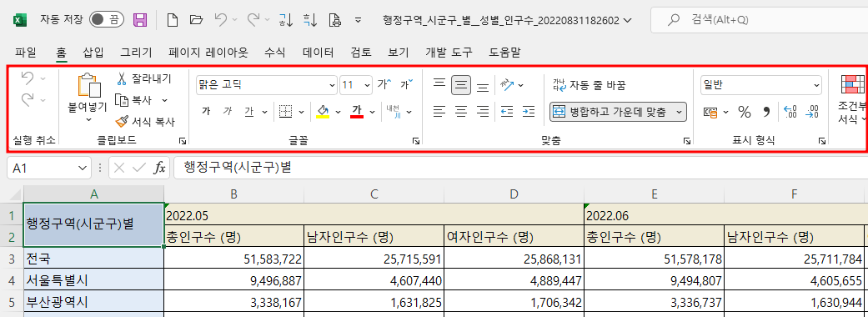Open font group dialog launcher
Screen dimensions: 868x317
pyautogui.click(x=416, y=141)
